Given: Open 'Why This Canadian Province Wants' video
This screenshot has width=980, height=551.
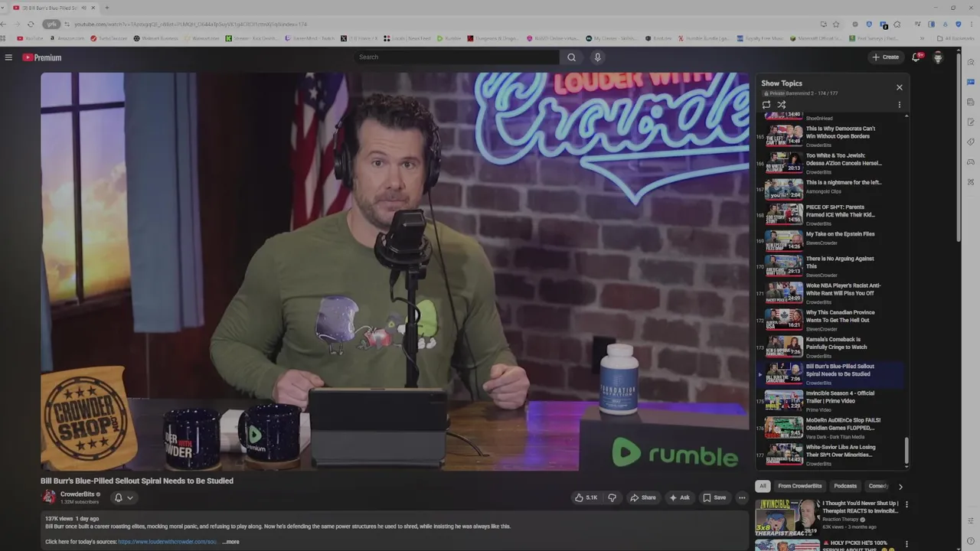Looking at the screenshot, I should [x=831, y=320].
